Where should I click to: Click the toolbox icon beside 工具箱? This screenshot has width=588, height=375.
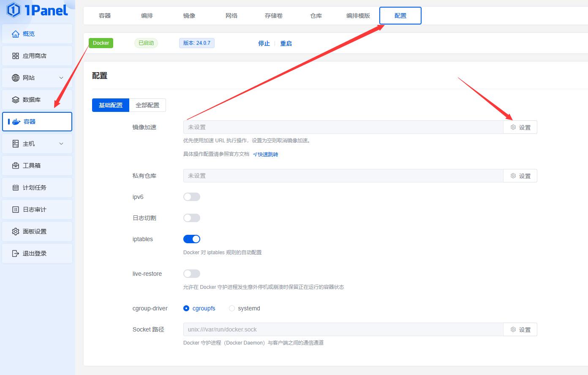(x=16, y=166)
